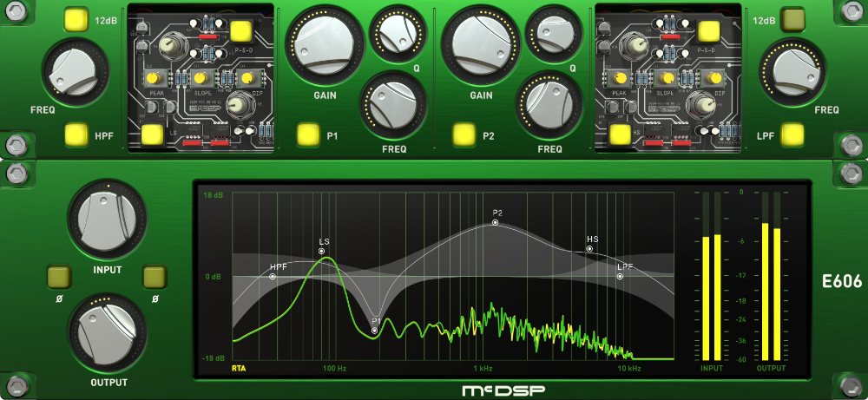Click the P-S-D button on the high-shelf board
Image resolution: width=868 pixels, height=400 pixels.
(708, 31)
